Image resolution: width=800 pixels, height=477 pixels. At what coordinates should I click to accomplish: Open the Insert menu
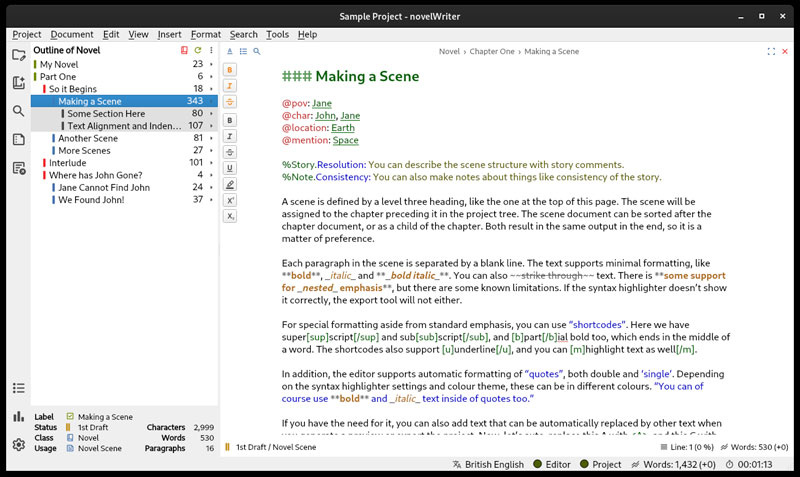tap(169, 34)
